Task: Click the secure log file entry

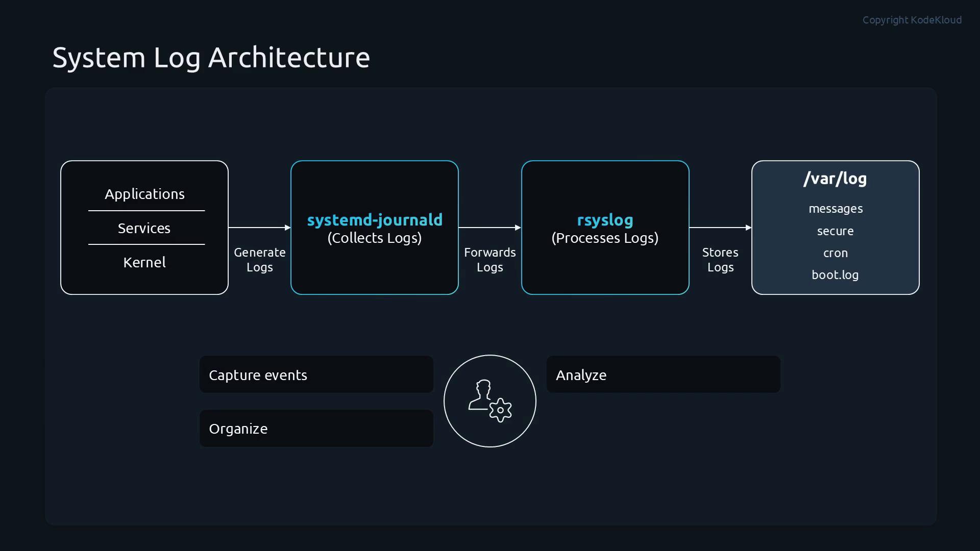Action: 836,231
